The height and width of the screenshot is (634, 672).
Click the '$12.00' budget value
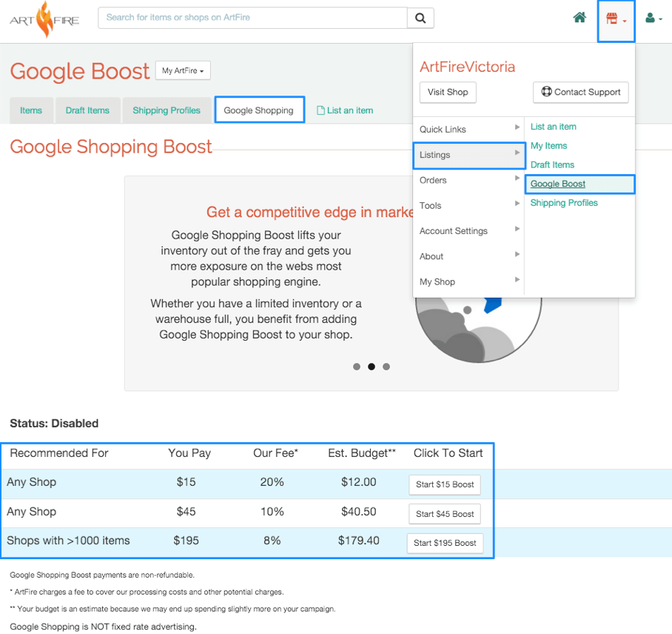[359, 482]
